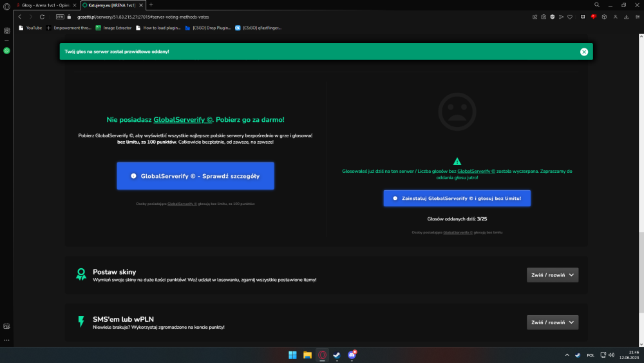Open File Explorer from the taskbar

coord(307,355)
